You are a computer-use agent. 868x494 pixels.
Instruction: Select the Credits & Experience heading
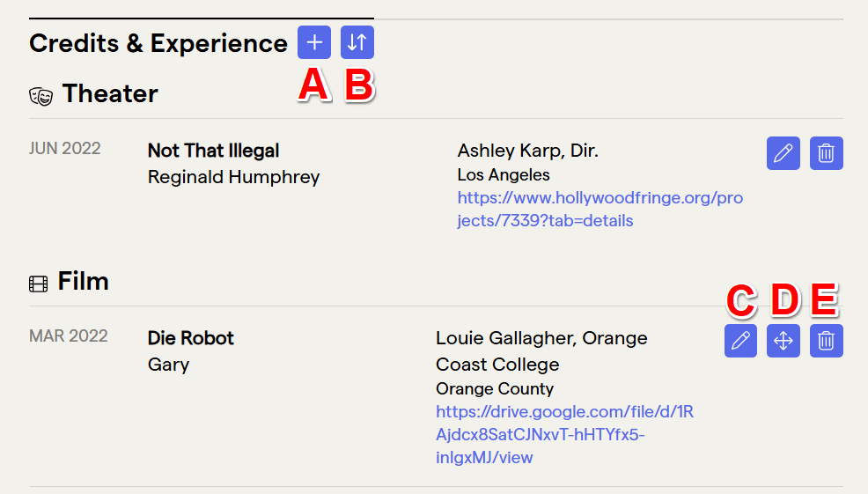(x=158, y=43)
